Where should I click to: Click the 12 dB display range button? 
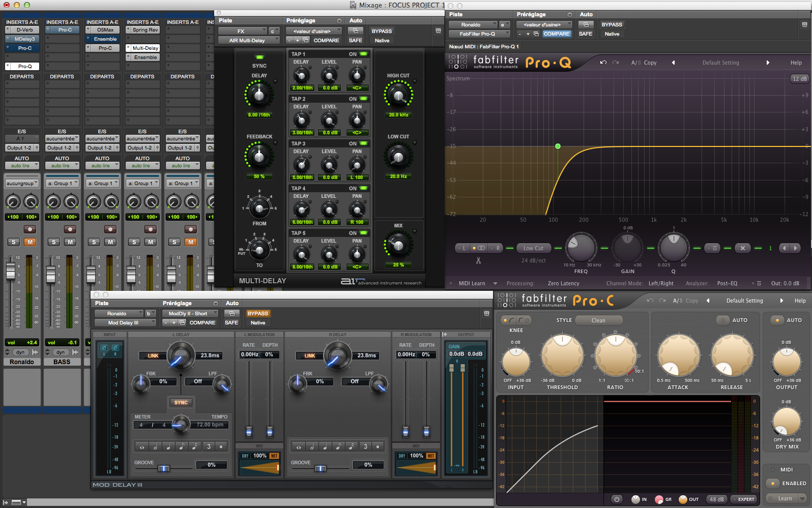tap(799, 79)
